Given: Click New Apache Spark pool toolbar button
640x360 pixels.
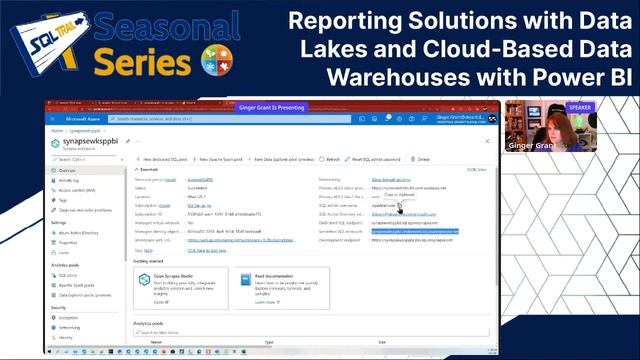Looking at the screenshot, I should (x=218, y=160).
